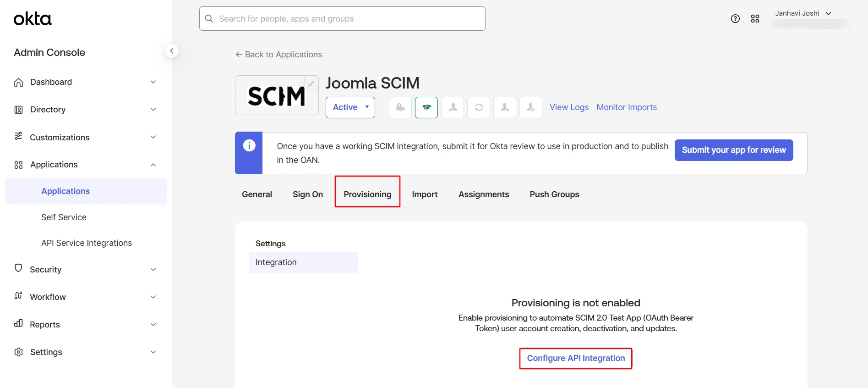Focus the people, apps and groups search field
The image size is (868, 388).
(342, 19)
